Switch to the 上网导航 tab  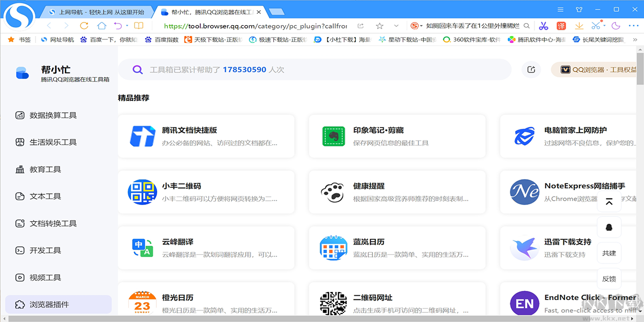97,11
